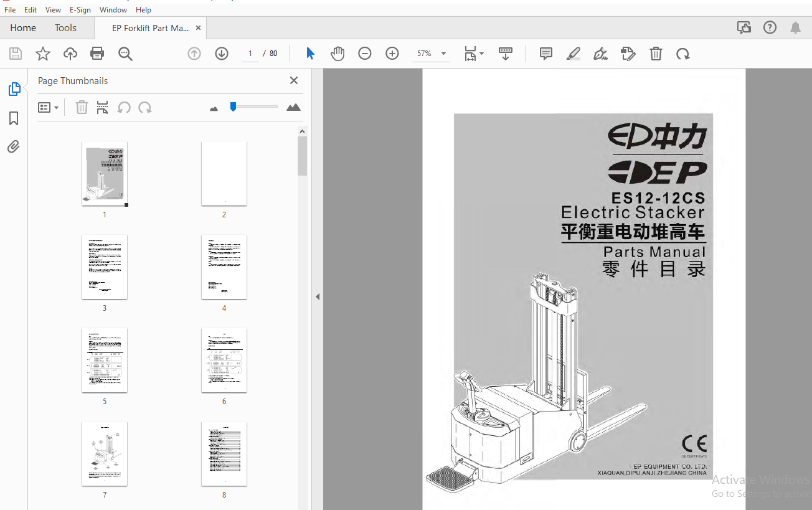
Task: Delete selected page in thumbnails panel
Action: pyautogui.click(x=82, y=108)
